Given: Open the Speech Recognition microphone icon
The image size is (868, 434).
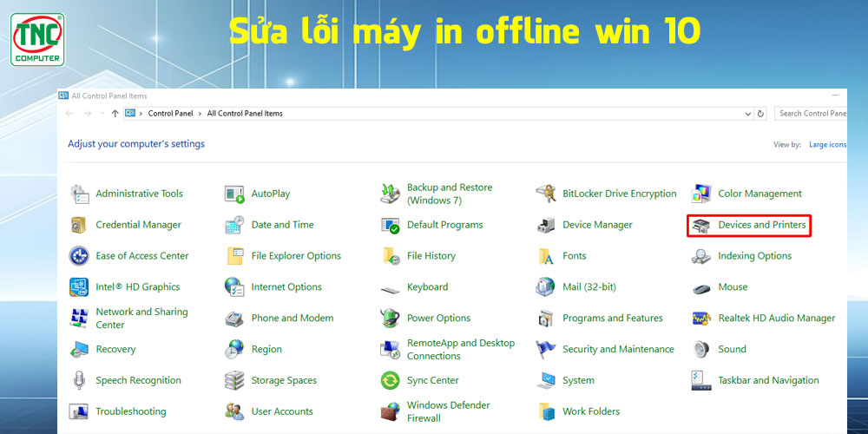Looking at the screenshot, I should (x=79, y=380).
